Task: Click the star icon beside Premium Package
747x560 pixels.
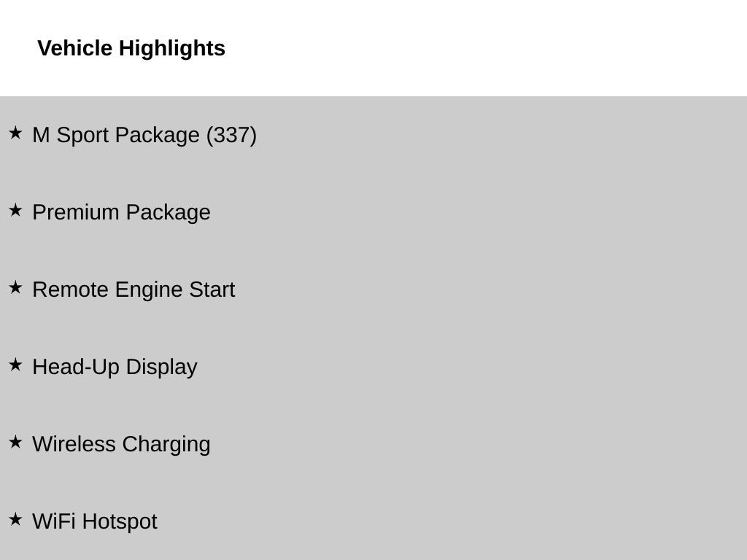Action: click(15, 210)
